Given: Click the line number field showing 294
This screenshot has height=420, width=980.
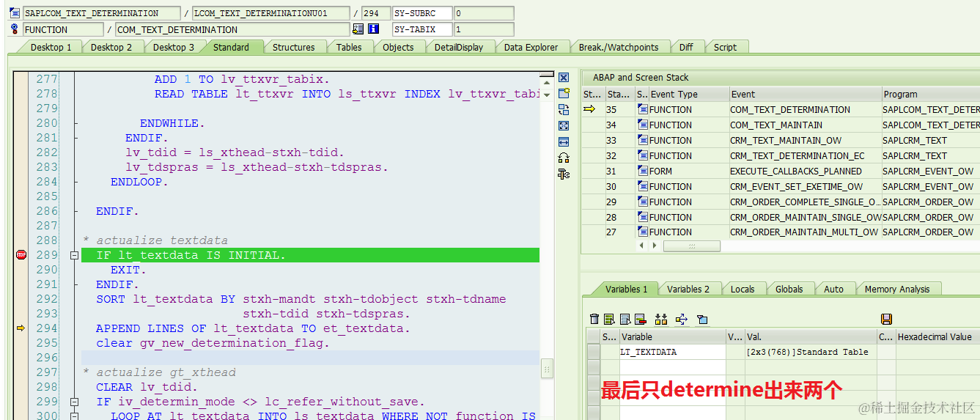Looking at the screenshot, I should 376,13.
